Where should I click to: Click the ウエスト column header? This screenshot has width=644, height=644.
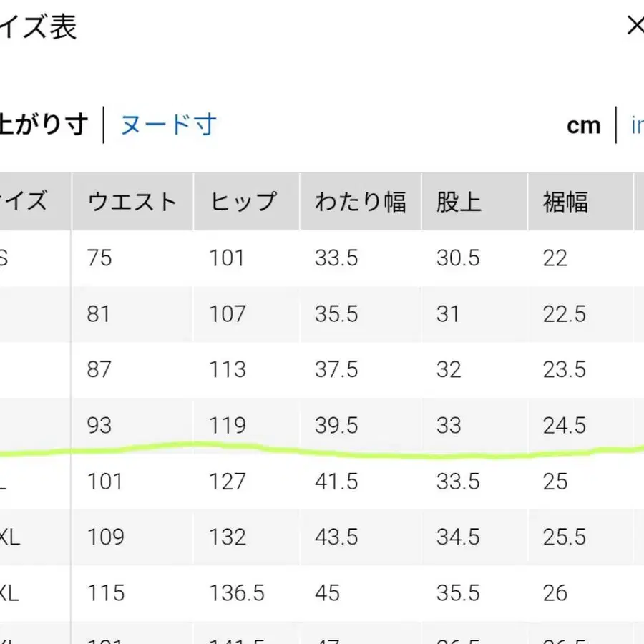tap(132, 201)
